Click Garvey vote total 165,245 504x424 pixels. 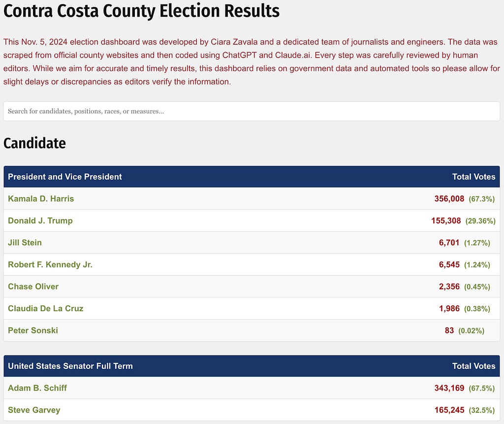point(449,410)
